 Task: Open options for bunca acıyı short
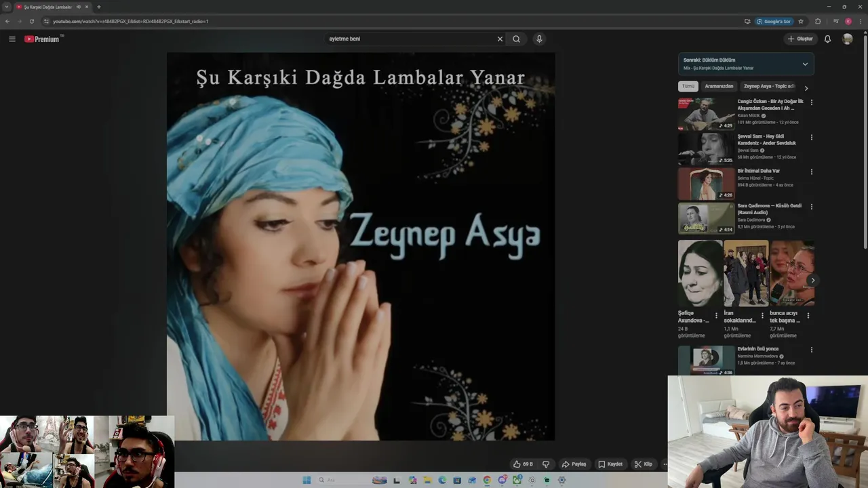pos(808,315)
